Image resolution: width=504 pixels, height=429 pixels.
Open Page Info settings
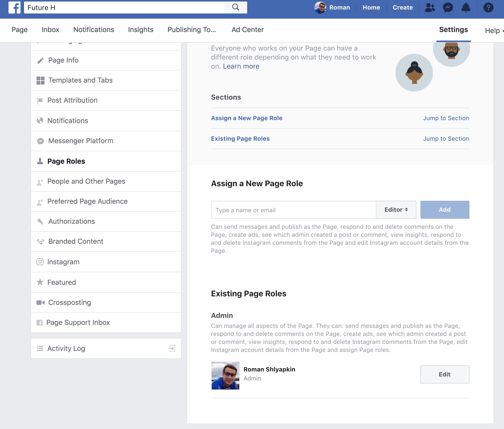pyautogui.click(x=106, y=60)
